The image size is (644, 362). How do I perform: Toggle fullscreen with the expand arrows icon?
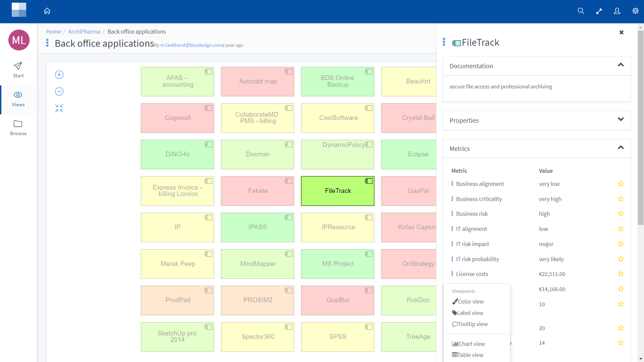pos(599,11)
